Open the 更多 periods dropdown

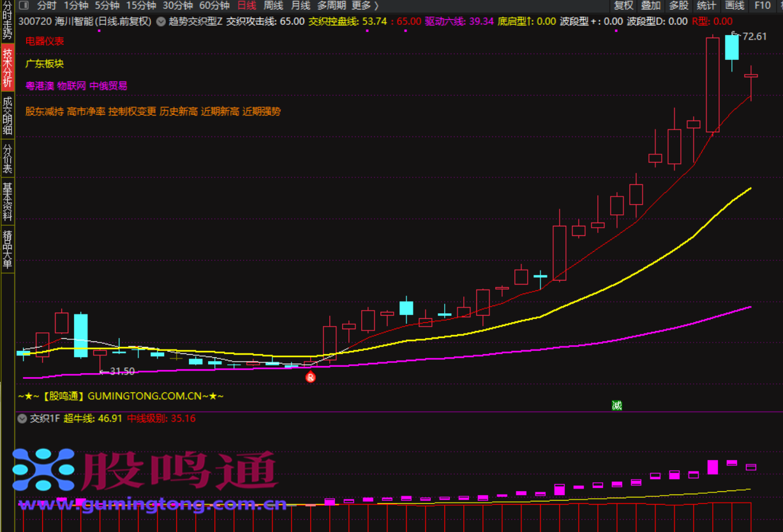pyautogui.click(x=364, y=6)
